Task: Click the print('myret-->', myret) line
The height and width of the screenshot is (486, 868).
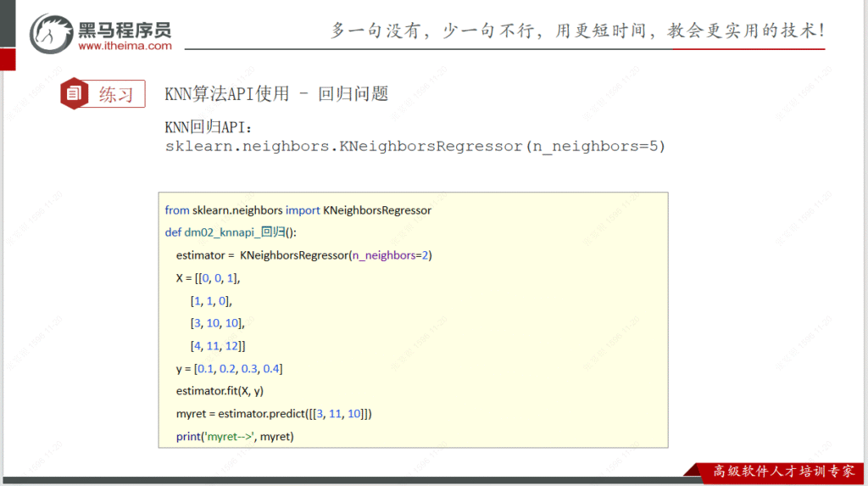Action: tap(234, 437)
